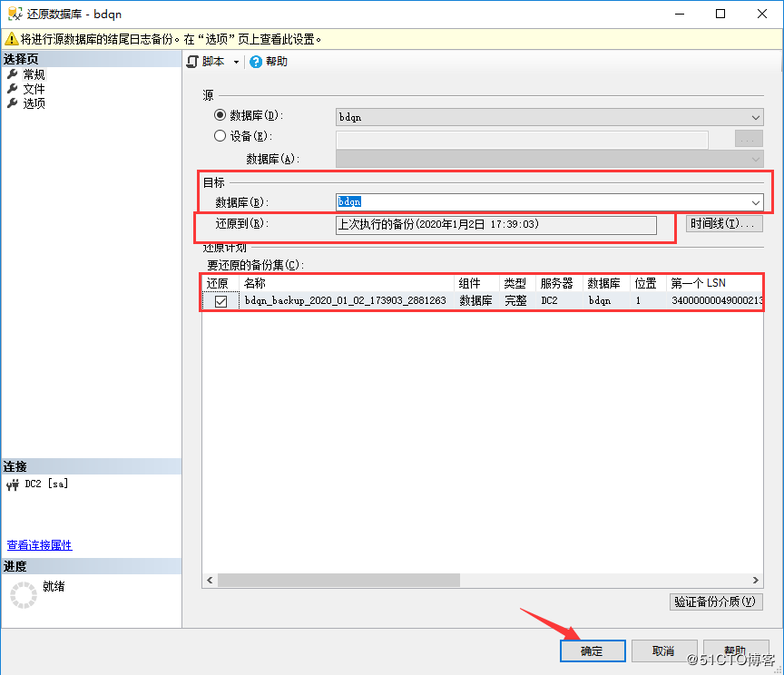Click the 名称 column header
784x675 pixels.
tap(347, 283)
